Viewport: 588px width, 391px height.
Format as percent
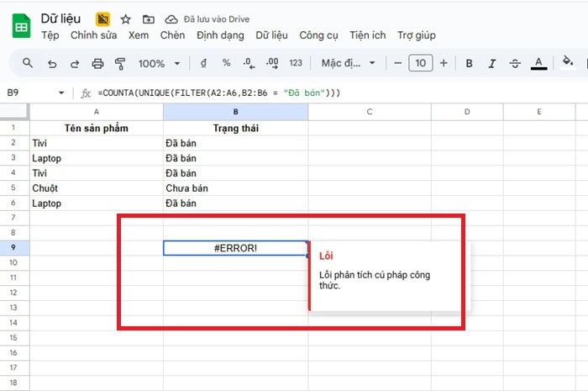[226, 63]
